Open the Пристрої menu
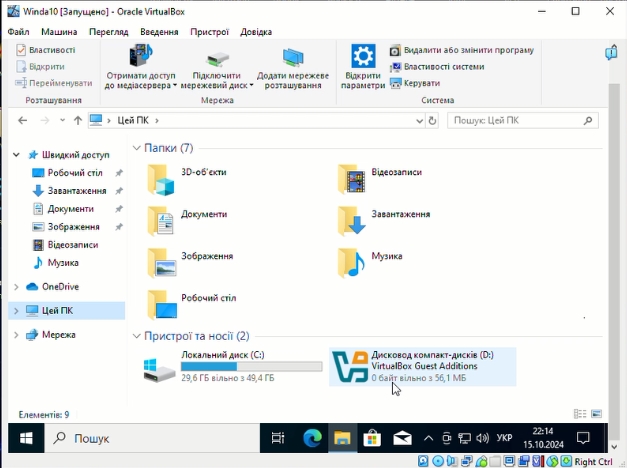The image size is (627, 468). [209, 32]
